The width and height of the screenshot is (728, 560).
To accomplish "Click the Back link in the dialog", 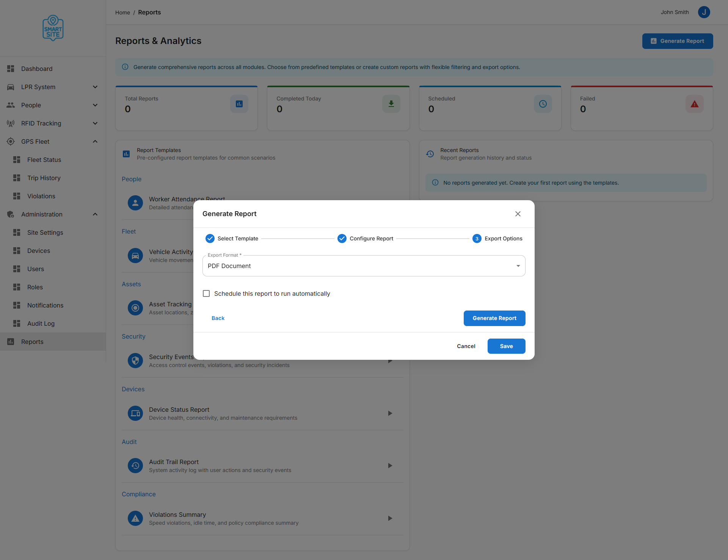I will point(218,318).
